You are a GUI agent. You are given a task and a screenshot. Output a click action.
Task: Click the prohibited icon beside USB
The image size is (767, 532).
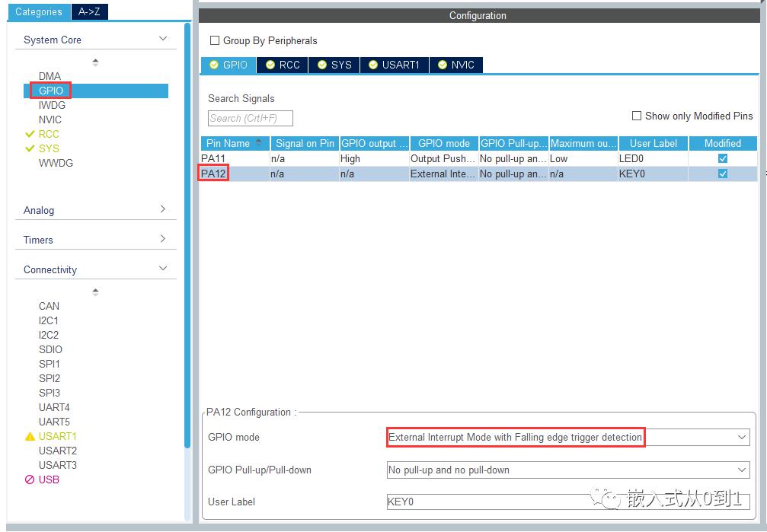point(30,479)
